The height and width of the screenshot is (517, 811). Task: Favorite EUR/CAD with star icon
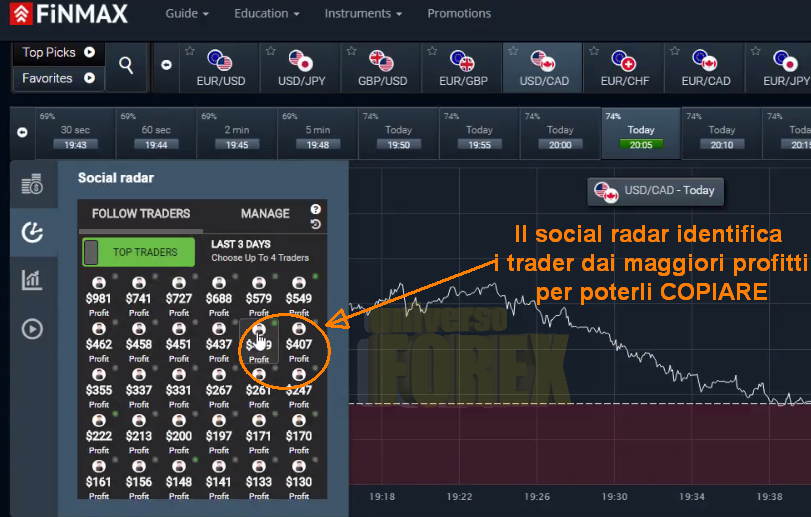click(x=674, y=51)
